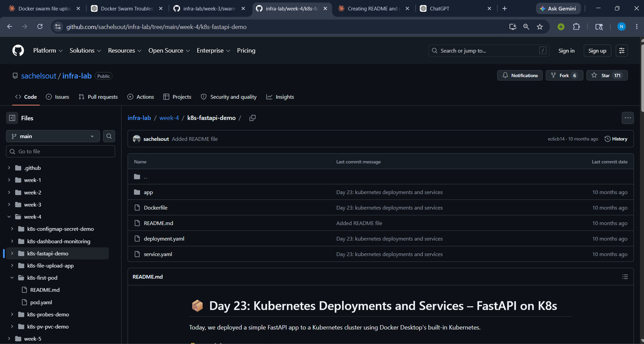Reload the page in browser
This screenshot has height=344, width=644.
tap(40, 26)
